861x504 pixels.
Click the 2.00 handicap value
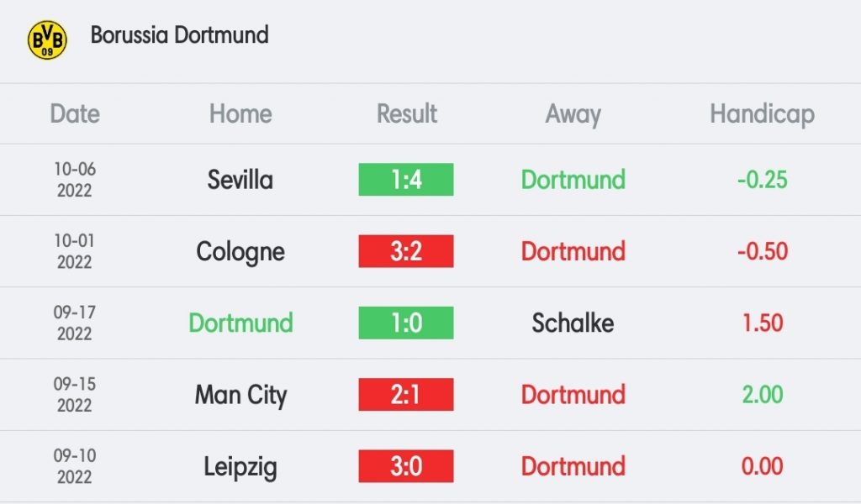point(762,394)
